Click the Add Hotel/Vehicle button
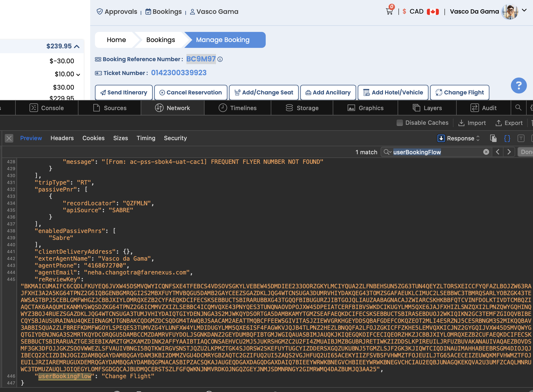Viewport: 533px width, 392px height. 393,93
